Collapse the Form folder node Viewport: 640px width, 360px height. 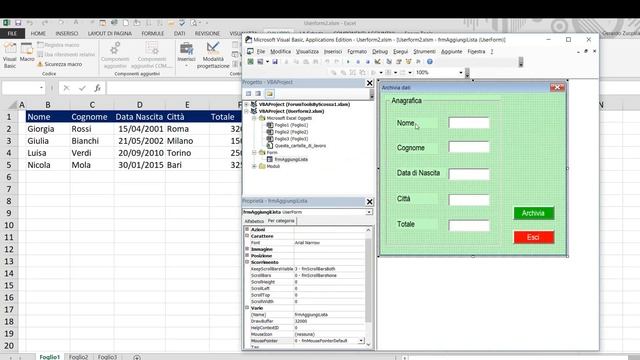[x=254, y=152]
